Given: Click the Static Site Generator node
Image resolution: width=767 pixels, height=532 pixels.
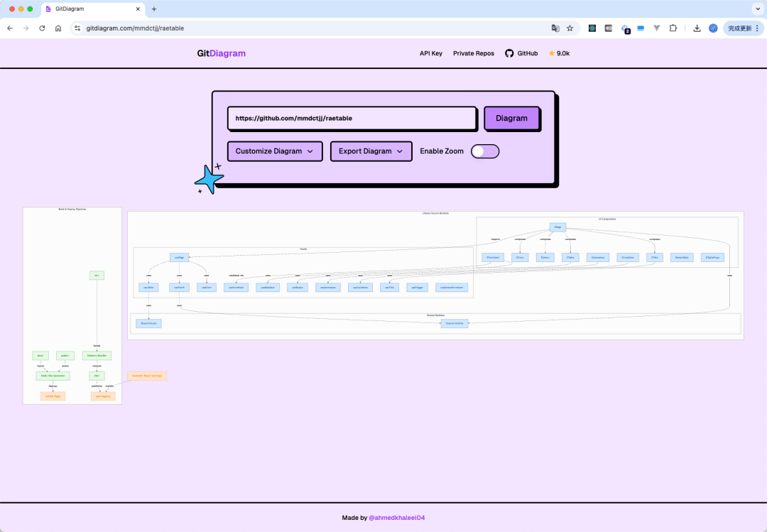Looking at the screenshot, I should (x=53, y=376).
